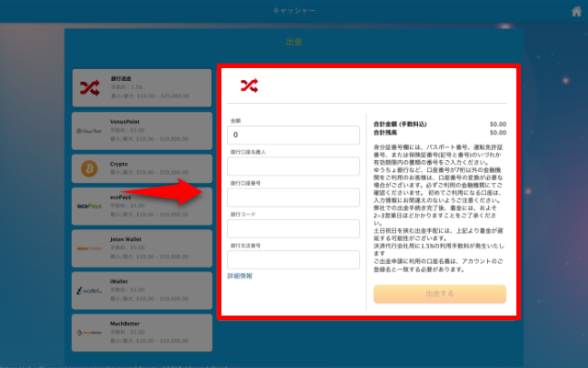
Task: Focus the 銀行コード input field
Action: (x=294, y=228)
